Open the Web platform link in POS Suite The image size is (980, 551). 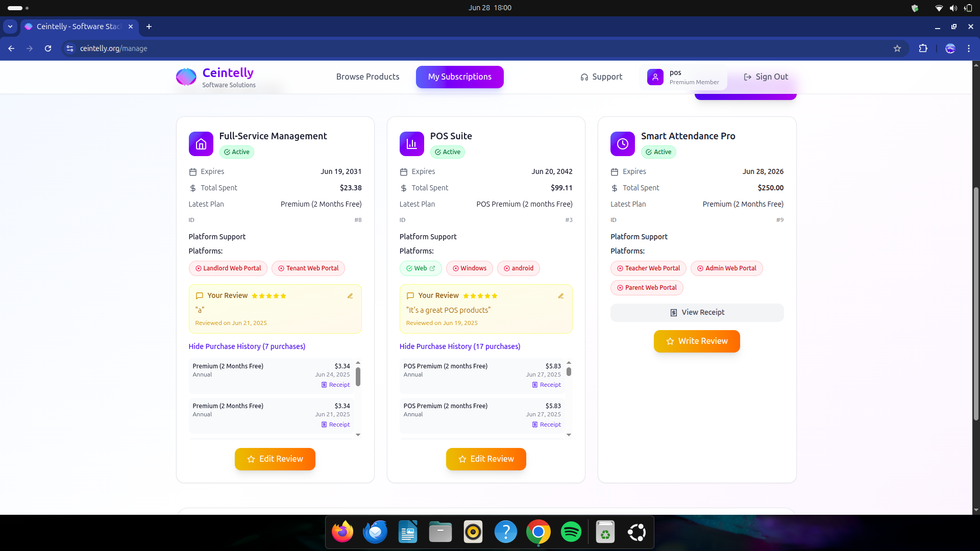coord(421,268)
